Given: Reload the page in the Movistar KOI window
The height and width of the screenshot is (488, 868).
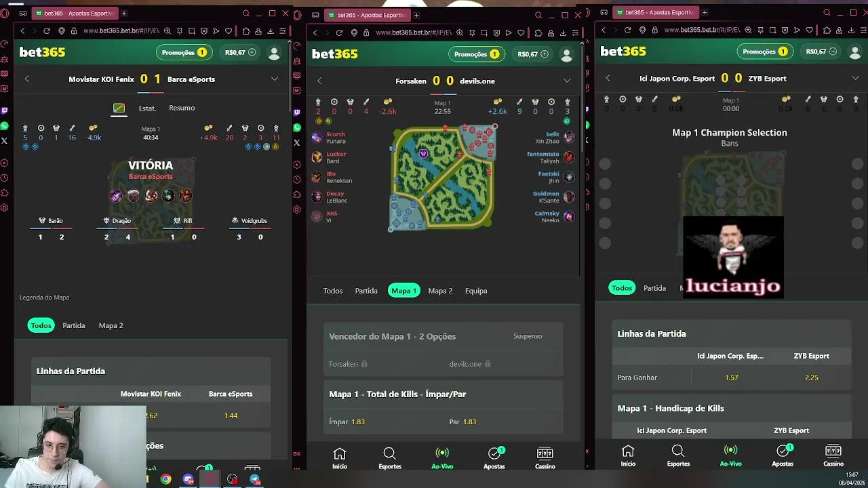Looking at the screenshot, I should pyautogui.click(x=46, y=30).
